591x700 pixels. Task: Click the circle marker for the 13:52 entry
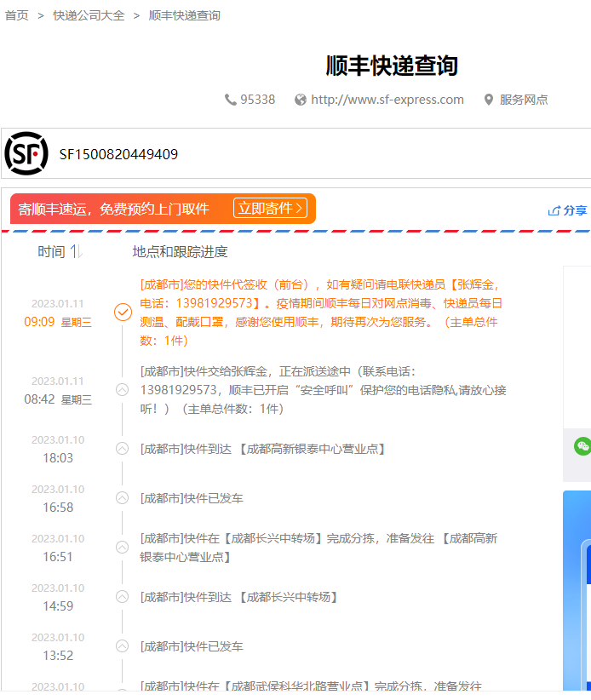[x=123, y=646]
